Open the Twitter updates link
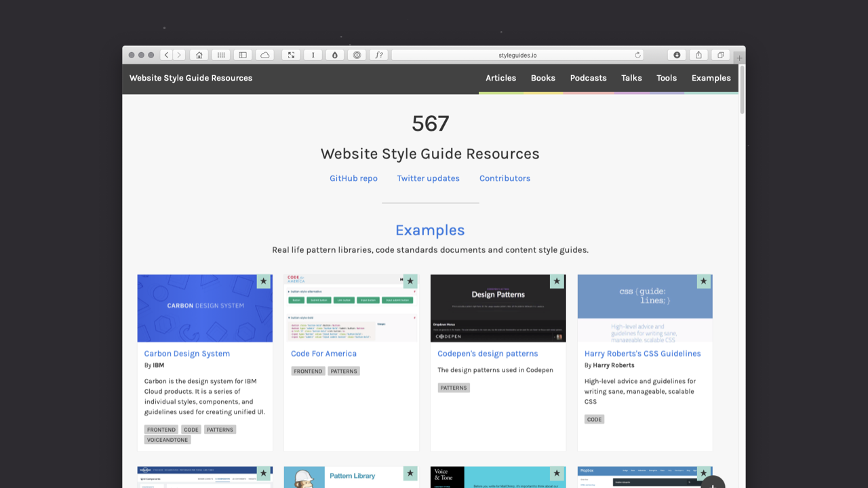Viewport: 868px width, 488px height. point(428,178)
